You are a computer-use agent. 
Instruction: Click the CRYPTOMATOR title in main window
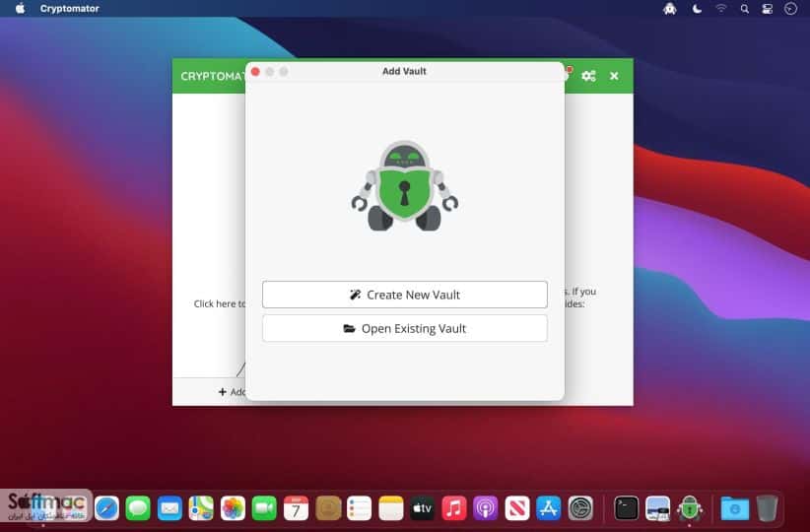[213, 76]
